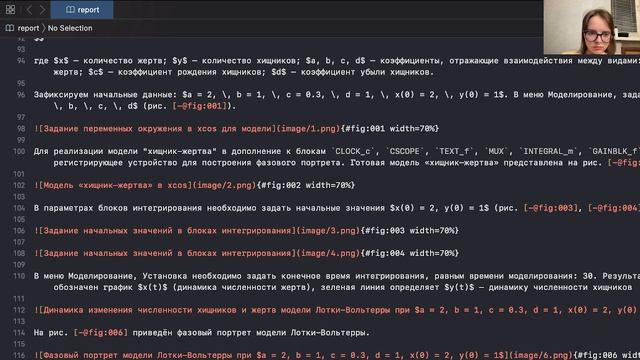Click the 'Модель «хищник-жертва» в xcos' caption
The image size is (640, 360).
(x=115, y=185)
